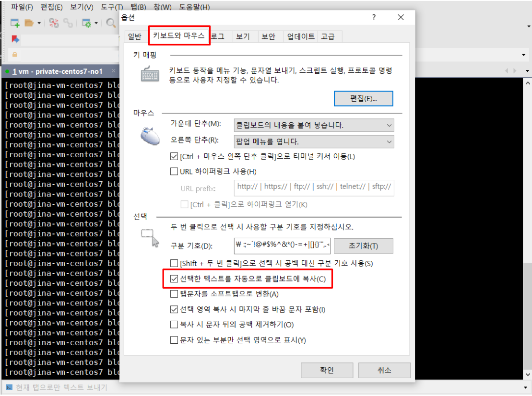This screenshot has width=532, height=396.
Task: Enable 문자 있는 부분만 선택 영역으로 표시 checkbox
Action: point(174,340)
